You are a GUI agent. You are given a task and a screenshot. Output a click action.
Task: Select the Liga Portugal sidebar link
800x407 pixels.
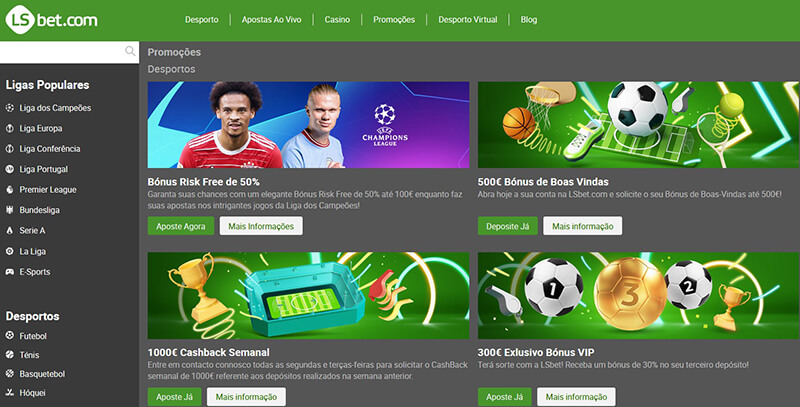coord(43,169)
